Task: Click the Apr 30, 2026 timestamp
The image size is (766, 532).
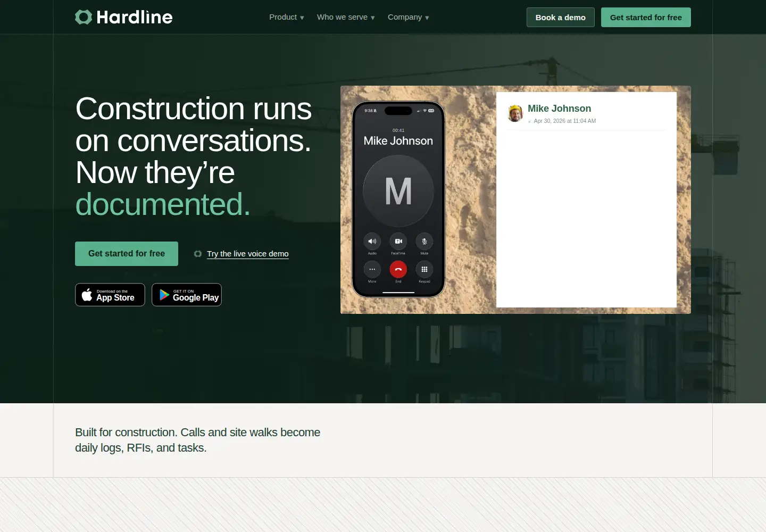Action: tap(565, 121)
